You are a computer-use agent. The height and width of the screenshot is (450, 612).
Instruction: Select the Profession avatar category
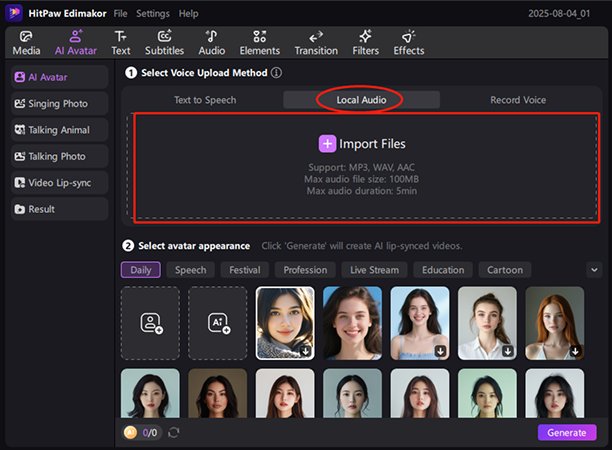305,270
